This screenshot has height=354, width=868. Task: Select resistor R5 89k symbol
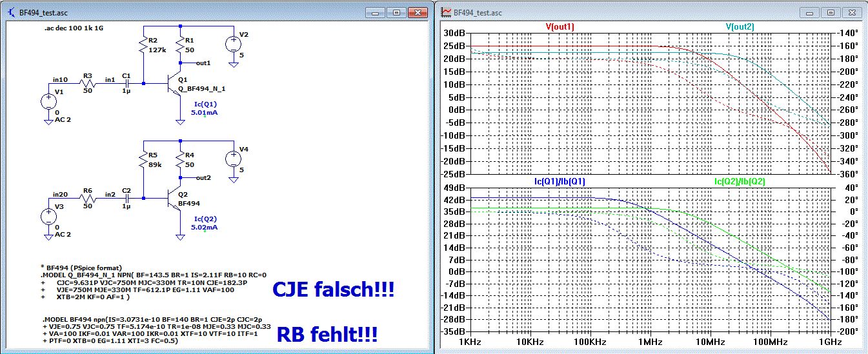tap(143, 159)
